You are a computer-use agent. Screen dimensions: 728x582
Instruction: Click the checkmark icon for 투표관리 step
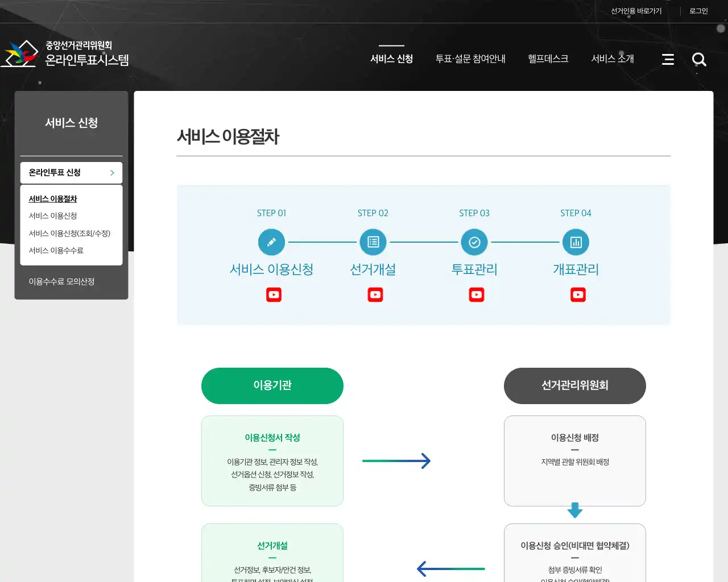[474, 241]
